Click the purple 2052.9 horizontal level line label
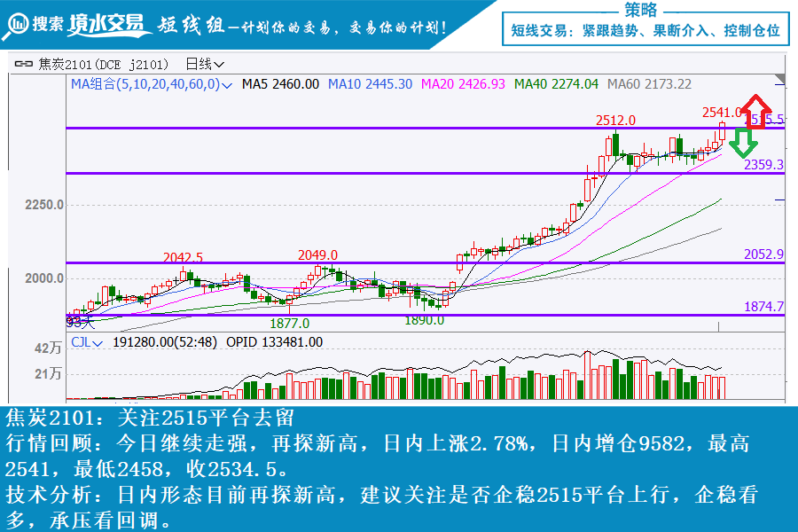798x532 pixels. point(763,254)
